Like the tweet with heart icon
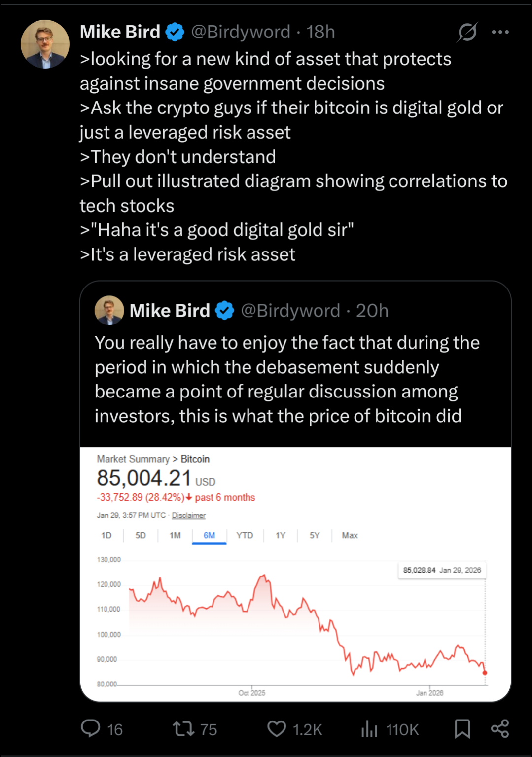The image size is (532, 757). coord(277,728)
